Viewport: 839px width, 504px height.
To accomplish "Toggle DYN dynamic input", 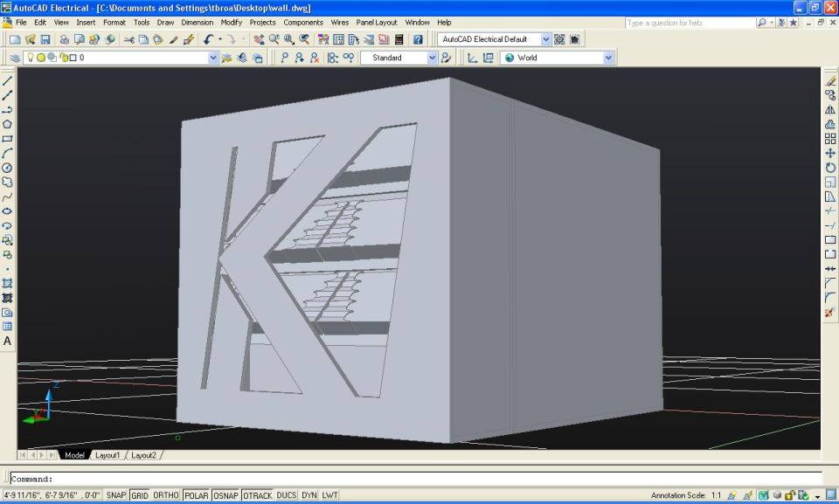I will [x=309, y=495].
